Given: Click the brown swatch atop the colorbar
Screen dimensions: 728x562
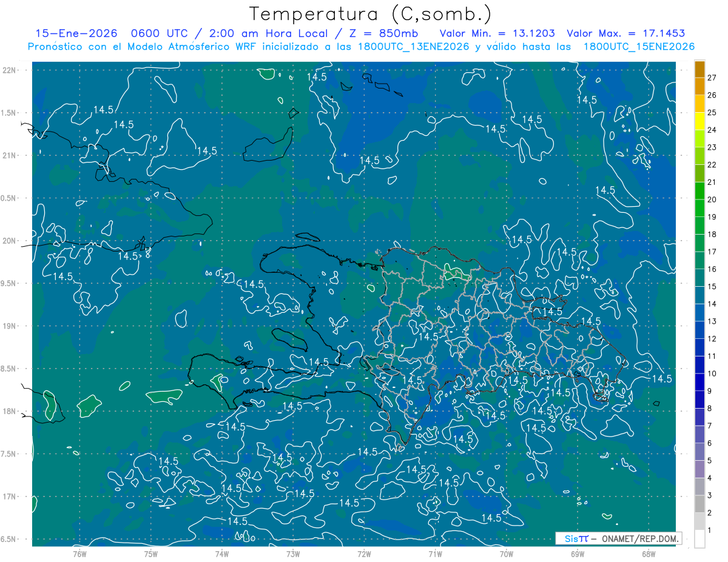Looking at the screenshot, I should [699, 69].
